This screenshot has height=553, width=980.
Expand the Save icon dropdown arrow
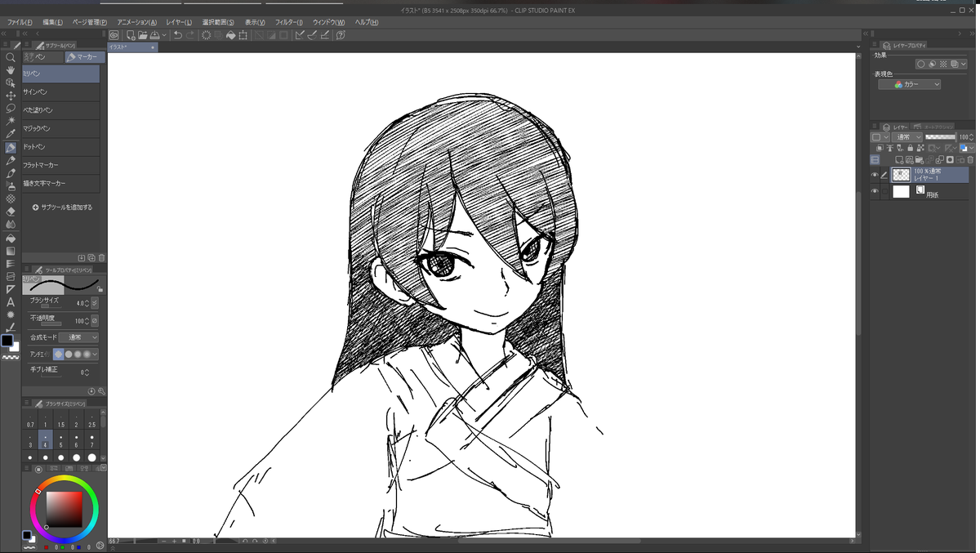click(x=163, y=35)
